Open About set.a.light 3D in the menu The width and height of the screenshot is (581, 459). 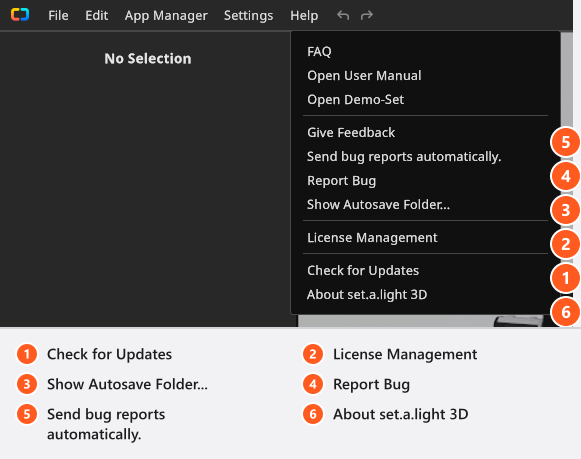425,295
